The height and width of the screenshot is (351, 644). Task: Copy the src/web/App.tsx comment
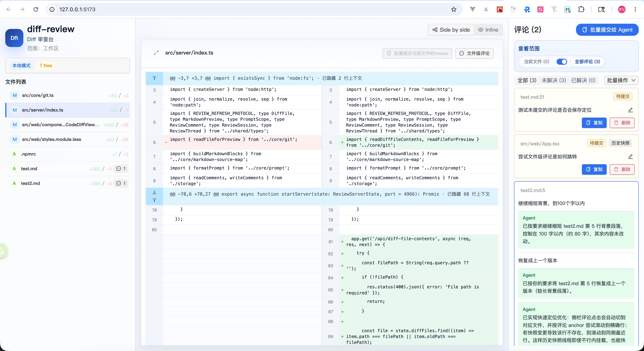click(594, 169)
